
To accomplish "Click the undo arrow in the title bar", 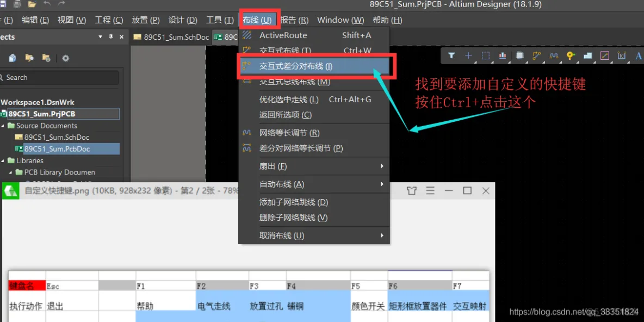I will coord(47,4).
